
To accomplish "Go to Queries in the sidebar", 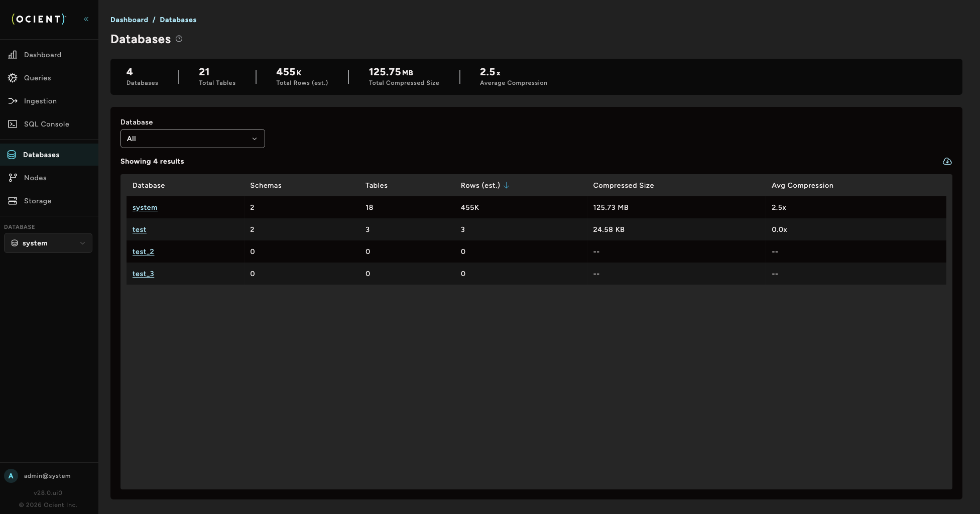I will [49, 78].
